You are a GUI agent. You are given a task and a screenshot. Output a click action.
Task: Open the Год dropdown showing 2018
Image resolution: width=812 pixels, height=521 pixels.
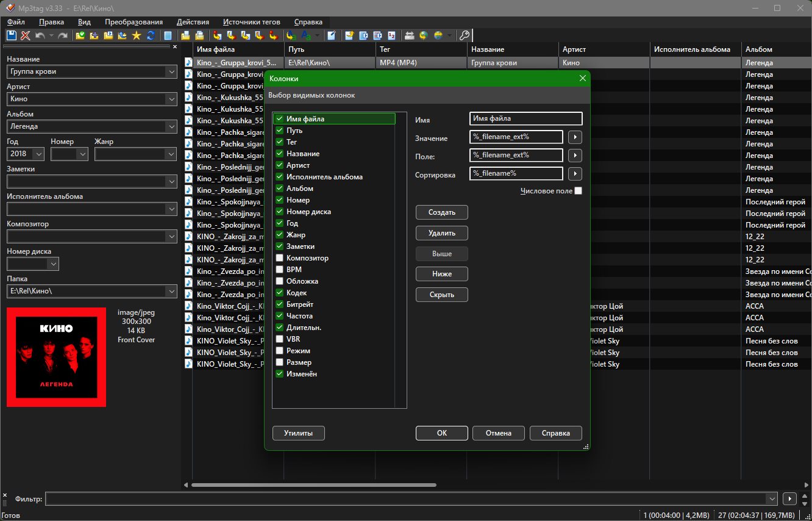tap(40, 154)
